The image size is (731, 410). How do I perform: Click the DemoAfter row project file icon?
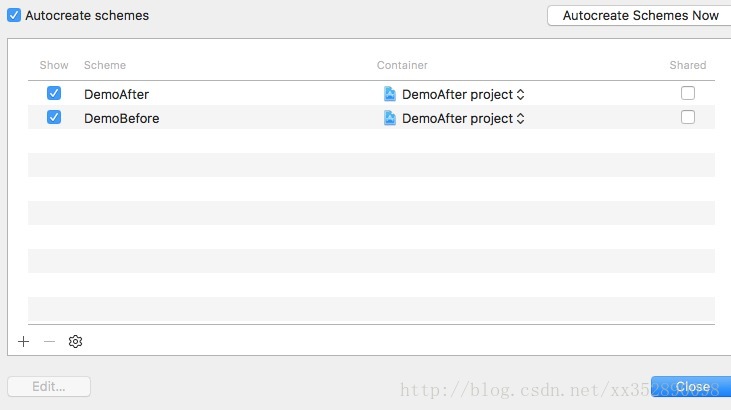pyautogui.click(x=390, y=94)
